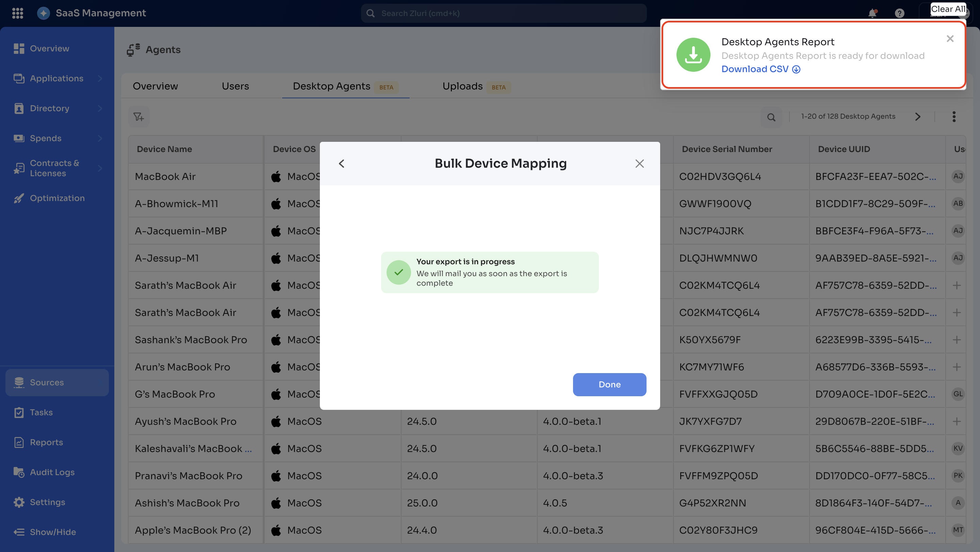Click Clear All notifications button
Image resolution: width=980 pixels, height=552 pixels.
(947, 9)
